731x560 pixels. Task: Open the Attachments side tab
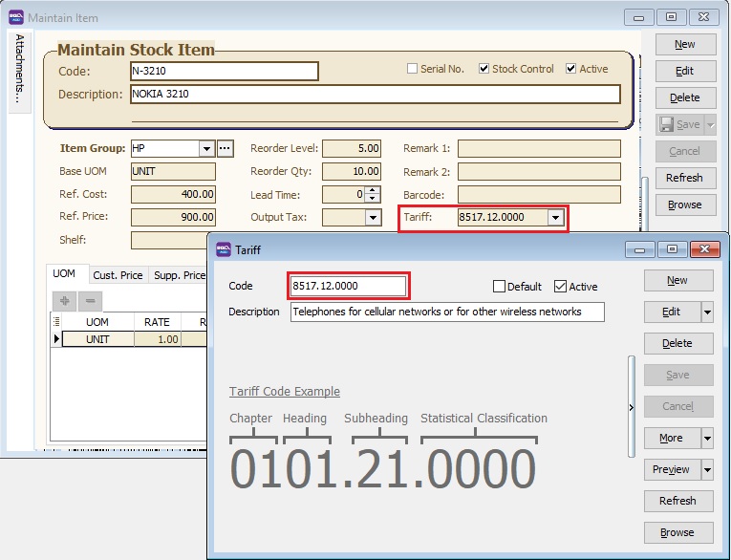click(20, 68)
